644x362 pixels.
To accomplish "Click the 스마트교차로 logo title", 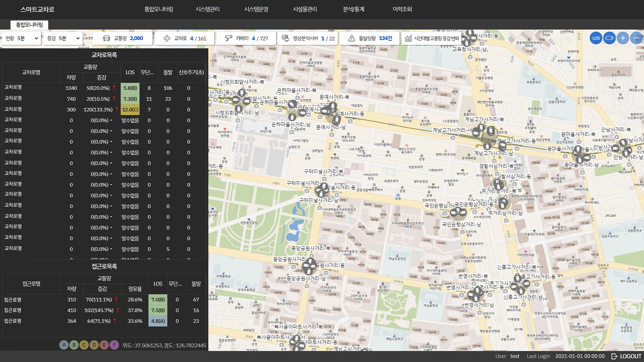I will (x=37, y=9).
